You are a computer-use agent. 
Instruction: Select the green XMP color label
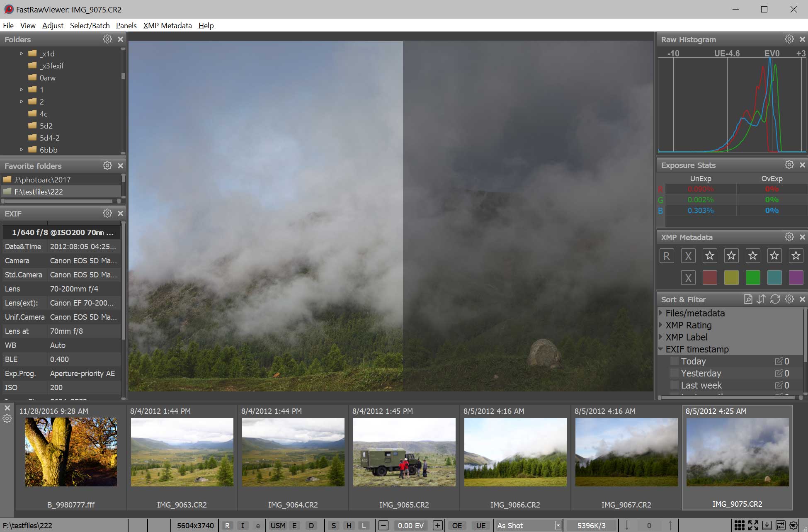point(752,277)
